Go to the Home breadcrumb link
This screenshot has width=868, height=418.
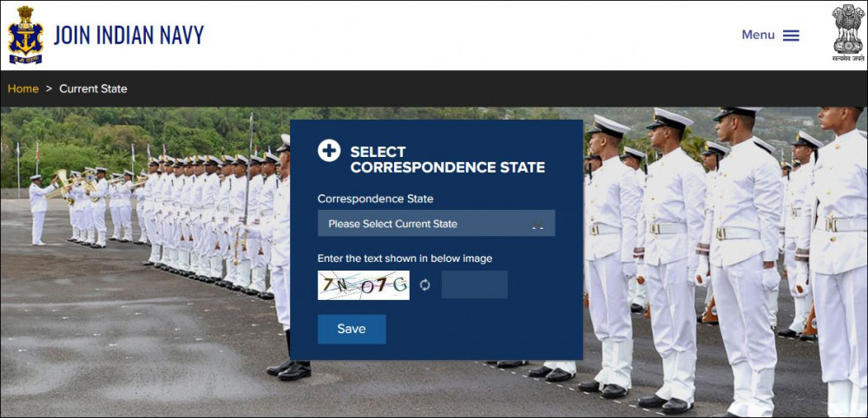pos(23,88)
